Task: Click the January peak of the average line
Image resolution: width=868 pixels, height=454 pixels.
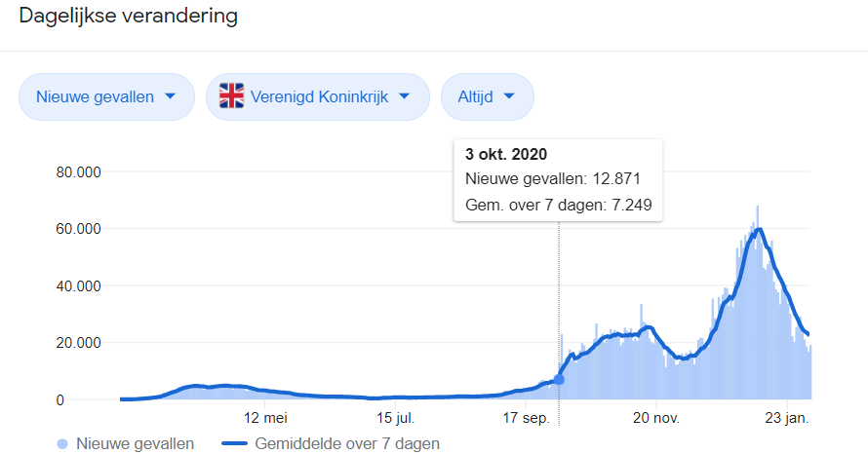Action: (759, 229)
